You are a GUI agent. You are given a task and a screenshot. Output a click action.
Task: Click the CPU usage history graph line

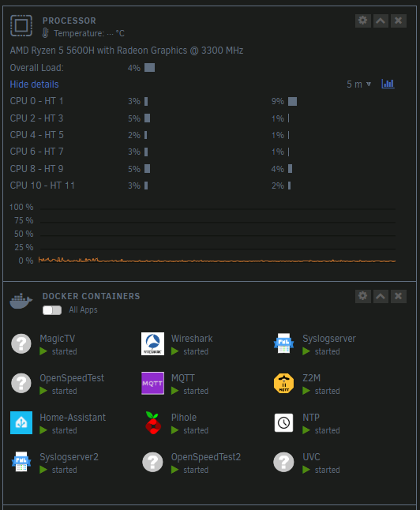tap(217, 261)
